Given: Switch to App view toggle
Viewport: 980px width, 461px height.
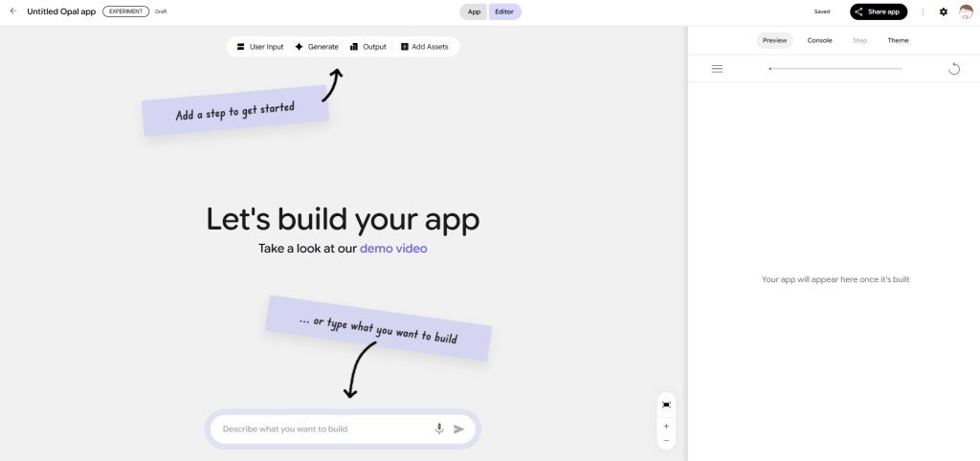Looking at the screenshot, I should tap(474, 11).
